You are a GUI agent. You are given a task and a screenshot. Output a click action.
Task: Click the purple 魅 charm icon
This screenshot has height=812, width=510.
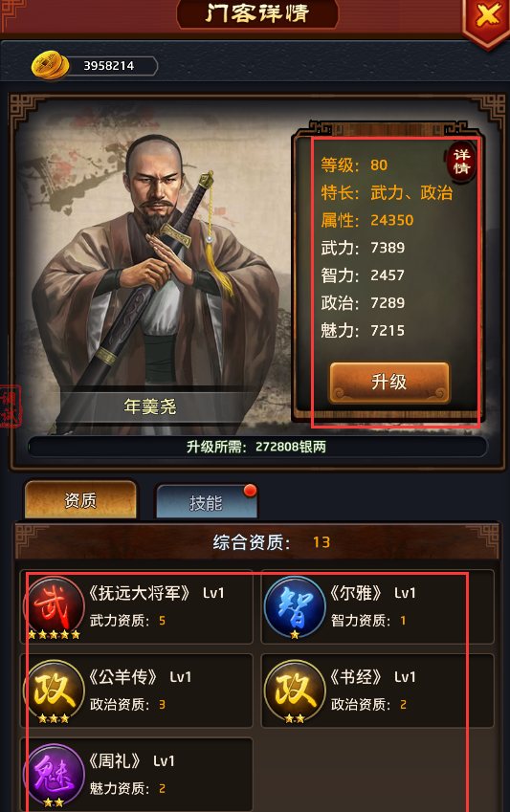(x=55, y=774)
